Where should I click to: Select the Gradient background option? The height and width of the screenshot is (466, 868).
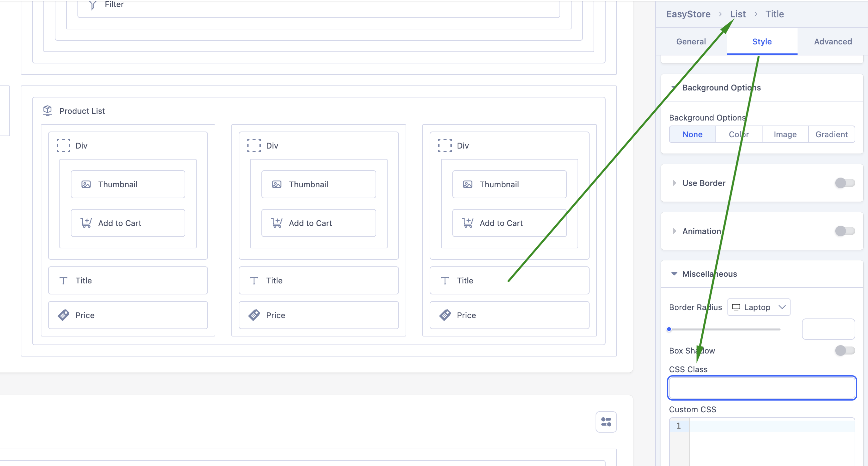tap(831, 135)
